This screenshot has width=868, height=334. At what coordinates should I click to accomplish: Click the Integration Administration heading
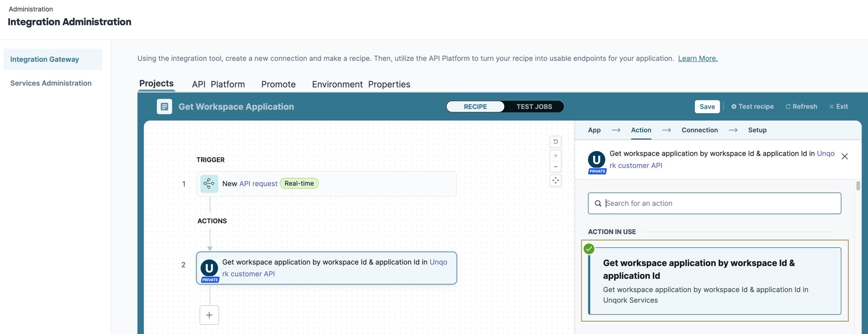[x=69, y=22]
